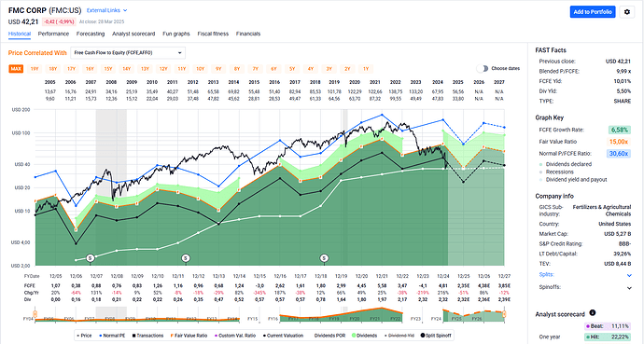Toggle Fair Value Ratio legend entry
The height and width of the screenshot is (344, 644).
(189, 336)
